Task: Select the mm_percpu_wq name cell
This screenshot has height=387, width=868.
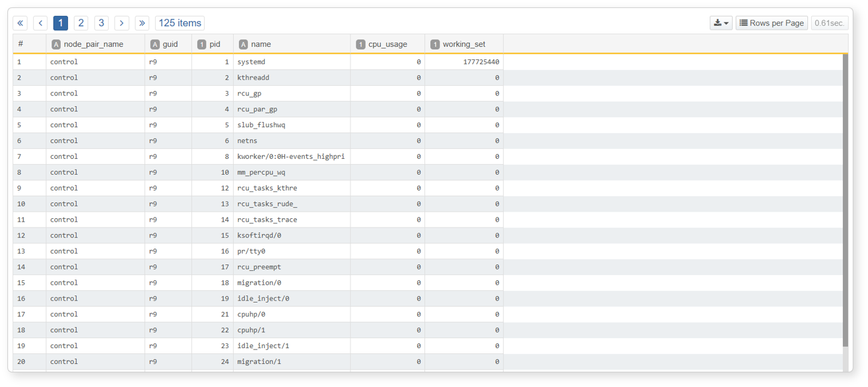Action: (x=292, y=173)
